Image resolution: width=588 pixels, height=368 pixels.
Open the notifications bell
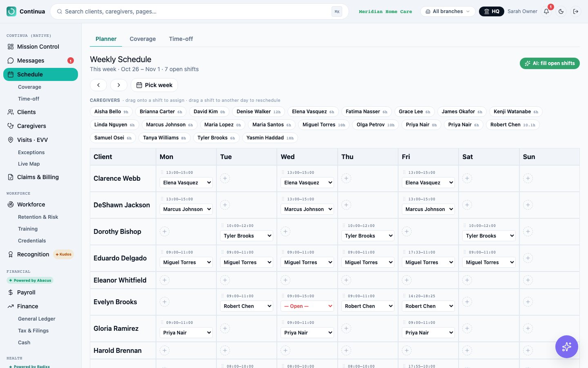pyautogui.click(x=546, y=11)
